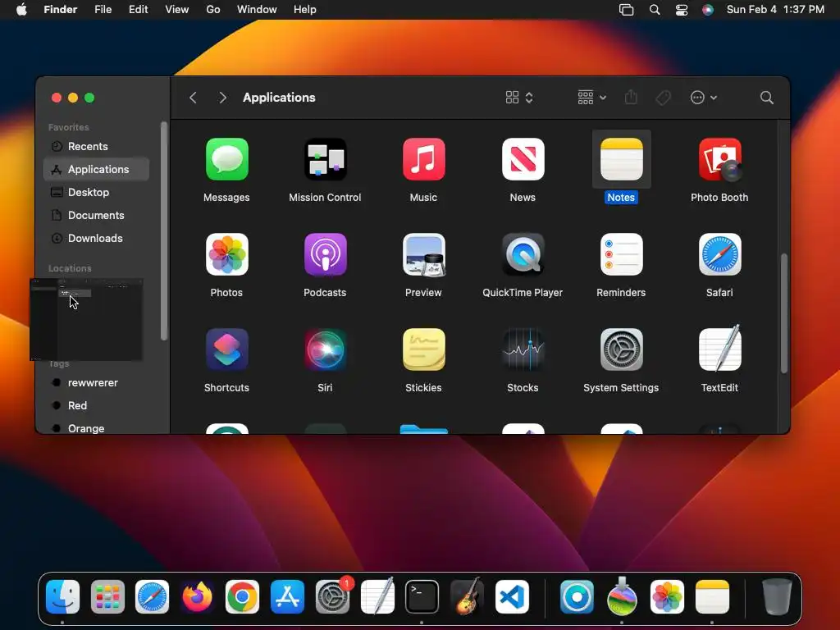Go forward with the right chevron

point(222,98)
